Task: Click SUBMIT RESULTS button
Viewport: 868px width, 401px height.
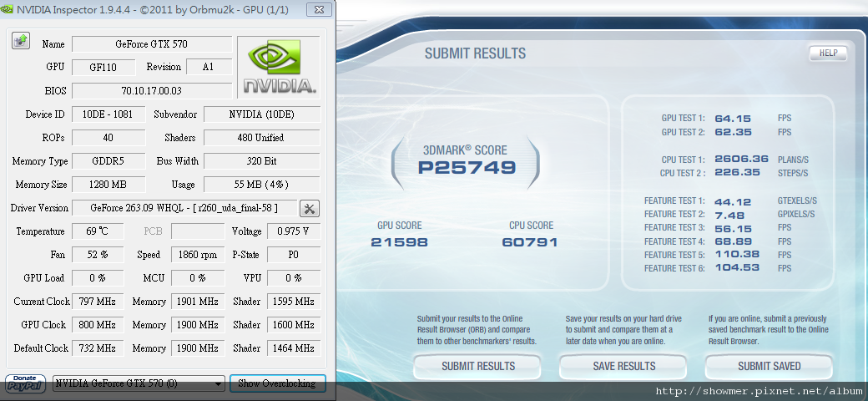Action: click(x=477, y=366)
